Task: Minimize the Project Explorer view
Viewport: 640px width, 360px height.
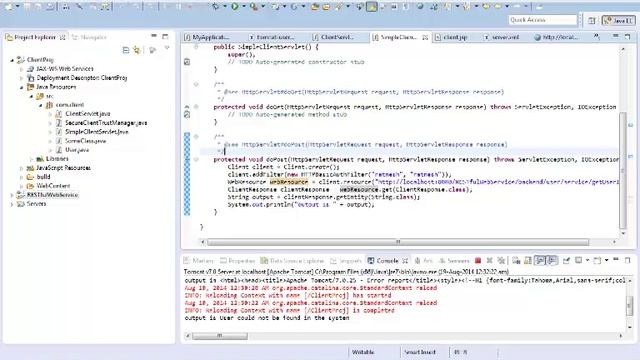Action: point(154,36)
